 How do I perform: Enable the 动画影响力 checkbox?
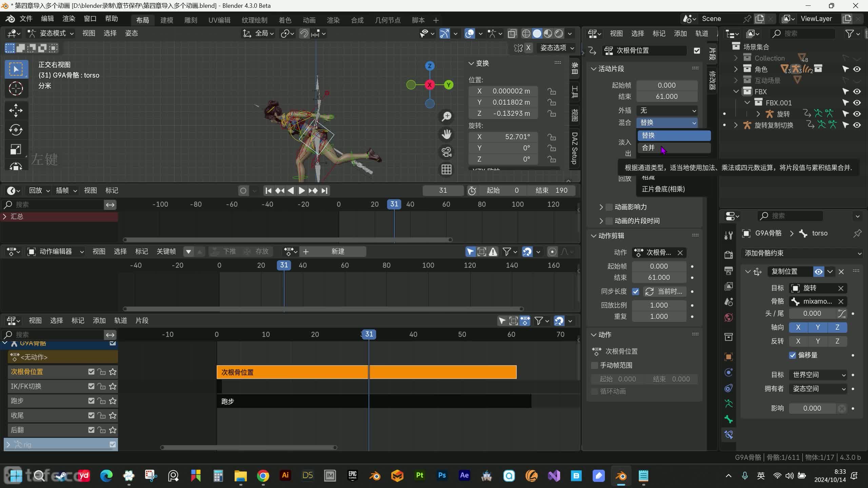(x=609, y=207)
